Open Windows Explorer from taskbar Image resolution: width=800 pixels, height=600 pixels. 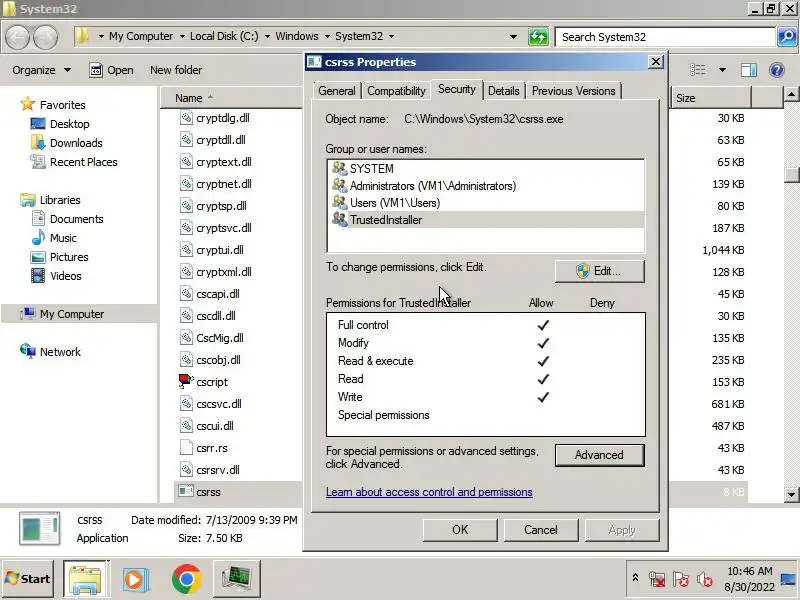point(86,579)
